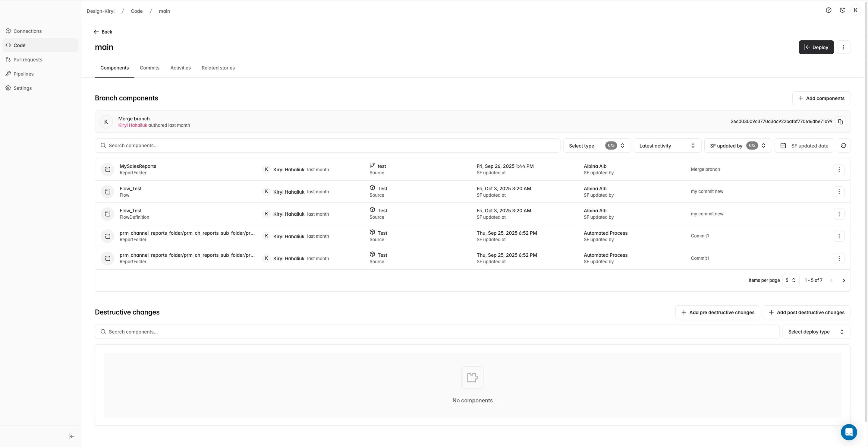Expand Select deploy type dropdown
Image resolution: width=868 pixels, height=447 pixels.
(x=816, y=332)
